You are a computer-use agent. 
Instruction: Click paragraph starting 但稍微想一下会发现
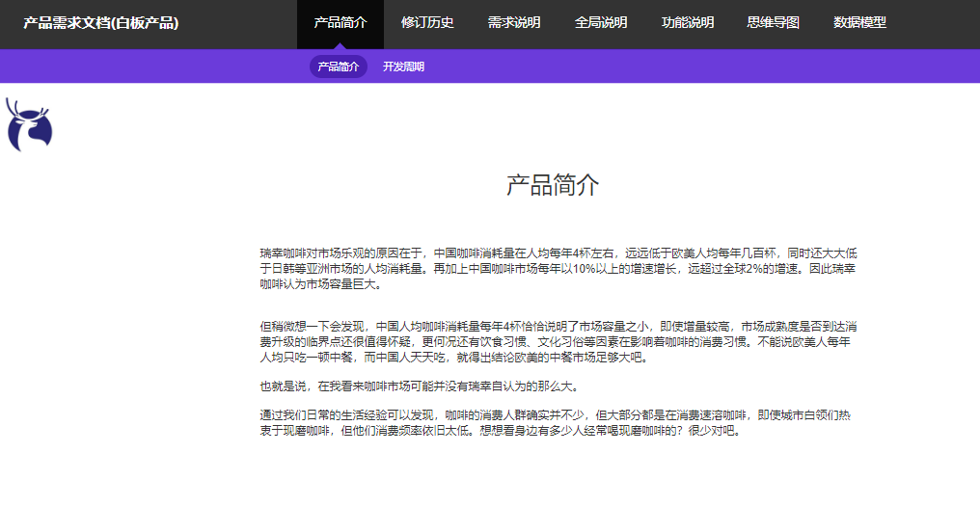tap(558, 342)
